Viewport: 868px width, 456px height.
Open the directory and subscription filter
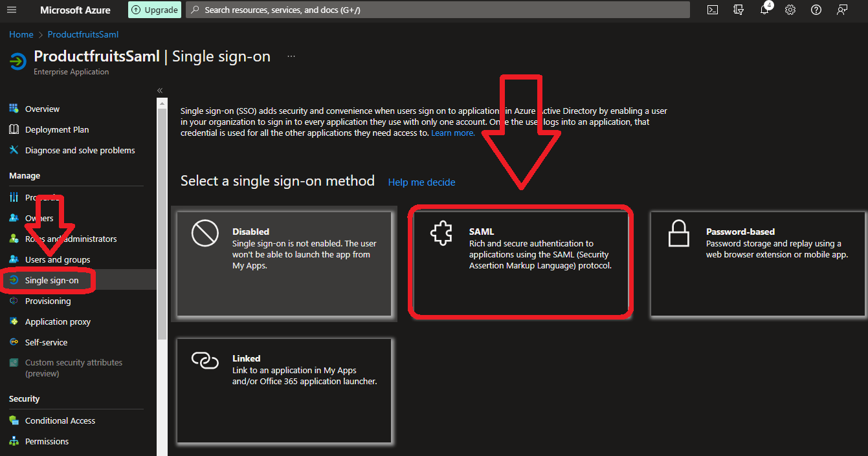(x=739, y=10)
